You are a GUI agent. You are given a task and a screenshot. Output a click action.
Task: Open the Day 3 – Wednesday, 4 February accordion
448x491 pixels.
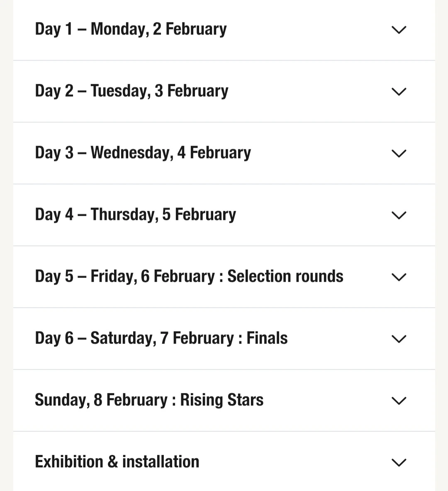point(143,153)
